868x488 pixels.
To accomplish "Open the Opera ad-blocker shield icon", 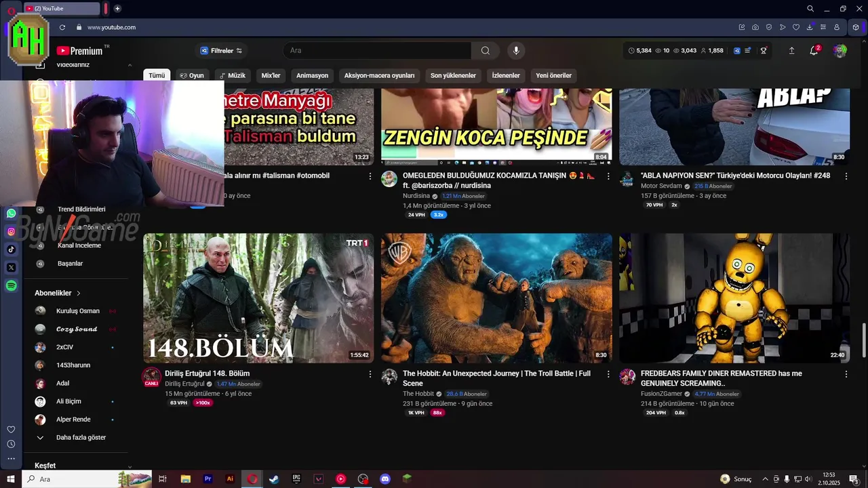I will 769,27.
